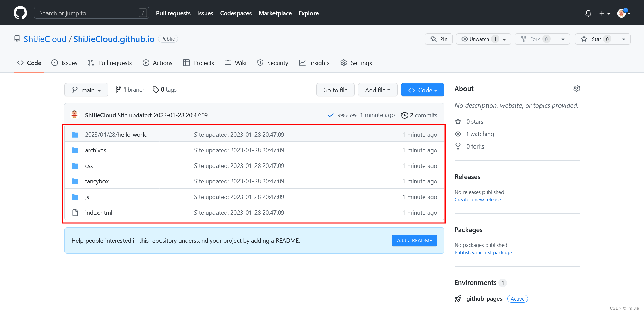Open the latest commit message link
The height and width of the screenshot is (313, 644).
[163, 115]
